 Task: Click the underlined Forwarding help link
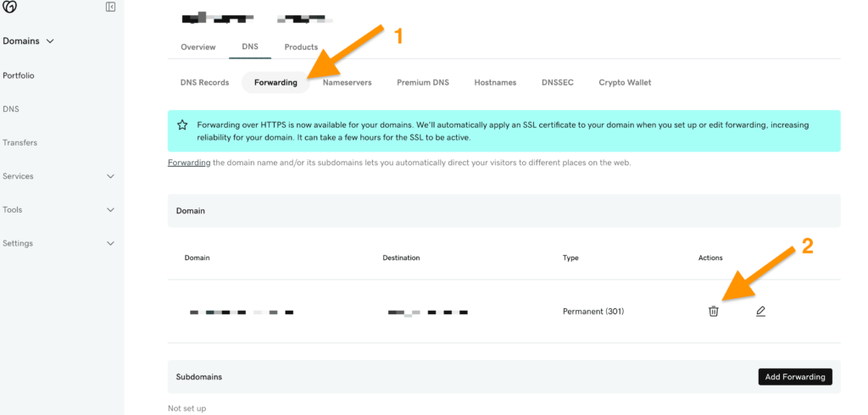click(x=189, y=163)
